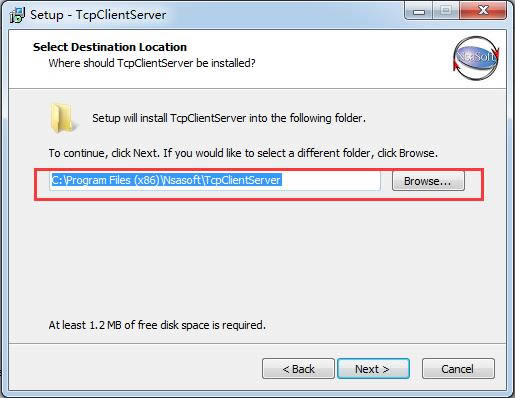Open the Browse... folder dialog

point(428,181)
